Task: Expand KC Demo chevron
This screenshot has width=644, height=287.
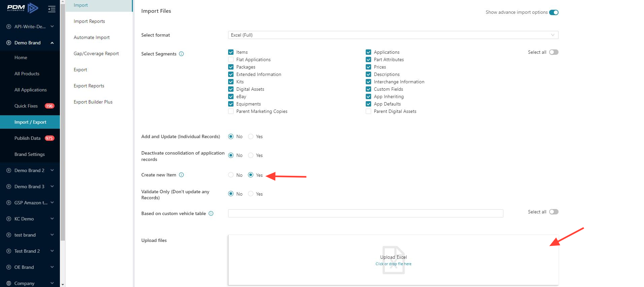Action: point(52,219)
